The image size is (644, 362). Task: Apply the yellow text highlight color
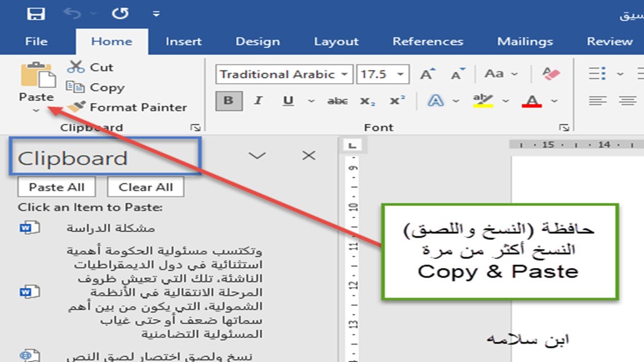pyautogui.click(x=483, y=101)
